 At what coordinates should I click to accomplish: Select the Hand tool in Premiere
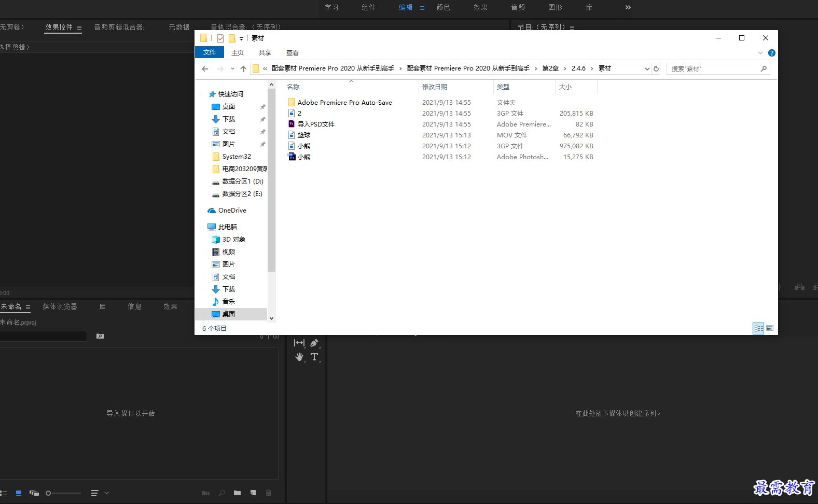[x=299, y=357]
